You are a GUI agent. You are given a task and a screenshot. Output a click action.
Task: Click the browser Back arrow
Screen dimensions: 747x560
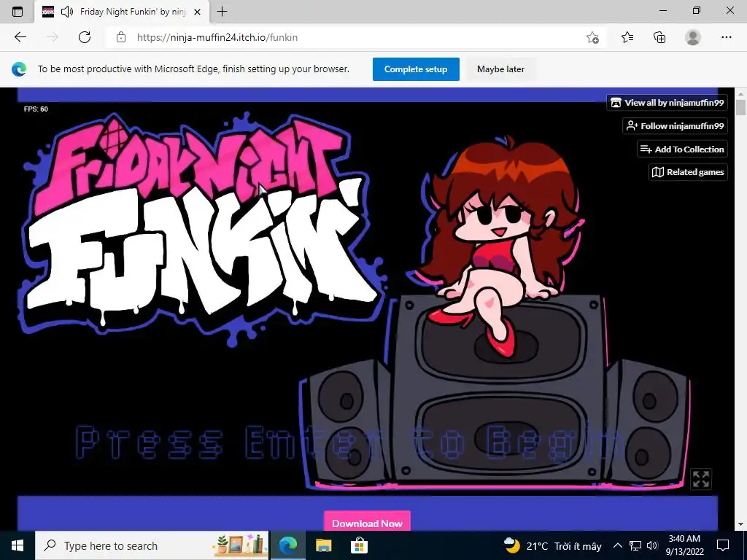20,37
